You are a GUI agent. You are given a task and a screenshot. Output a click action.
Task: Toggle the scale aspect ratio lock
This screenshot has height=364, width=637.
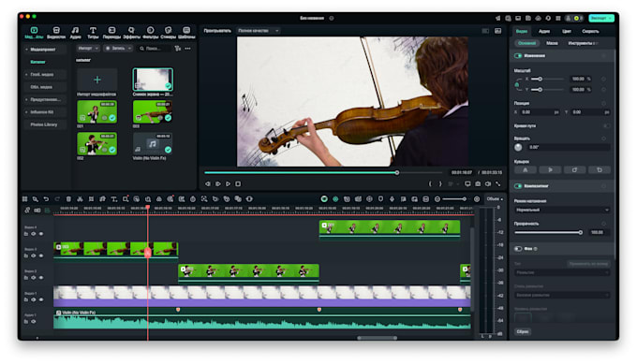517,84
